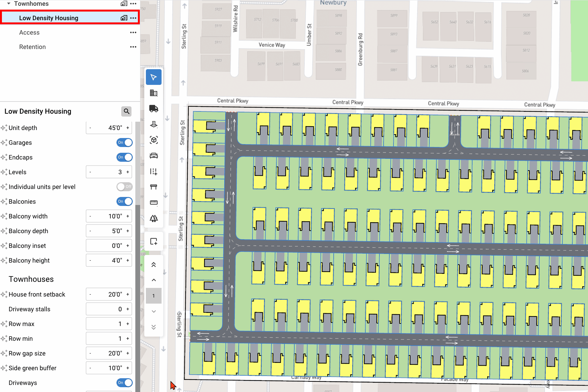This screenshot has height=392, width=588.
Task: Click the Balcony width value field
Action: tap(109, 216)
